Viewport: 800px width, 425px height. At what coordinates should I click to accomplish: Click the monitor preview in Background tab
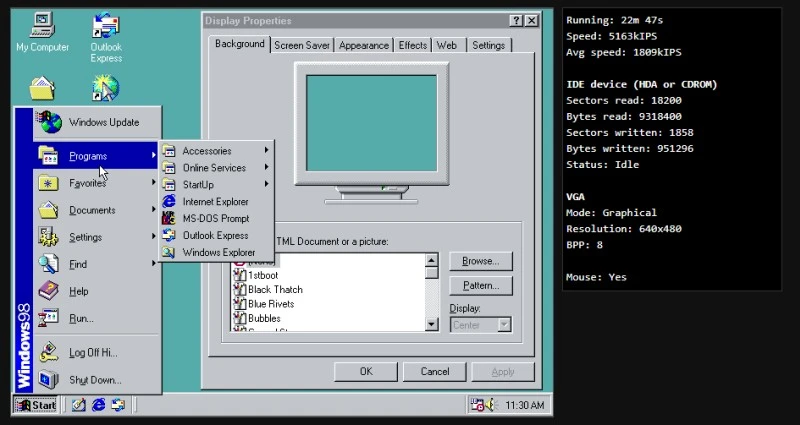[371, 123]
